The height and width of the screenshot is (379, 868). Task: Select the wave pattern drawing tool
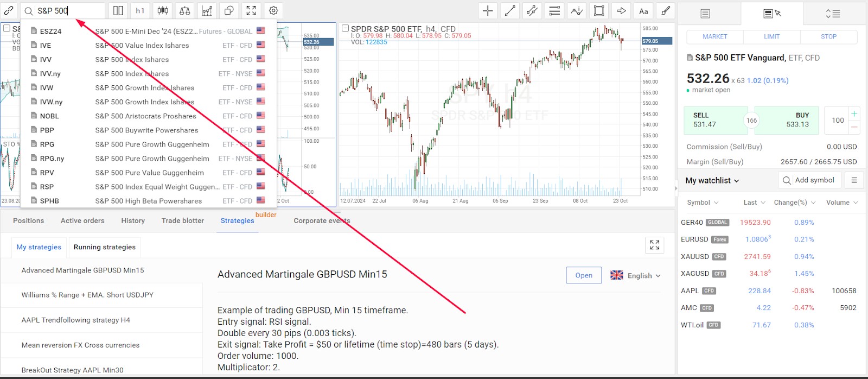pos(577,10)
